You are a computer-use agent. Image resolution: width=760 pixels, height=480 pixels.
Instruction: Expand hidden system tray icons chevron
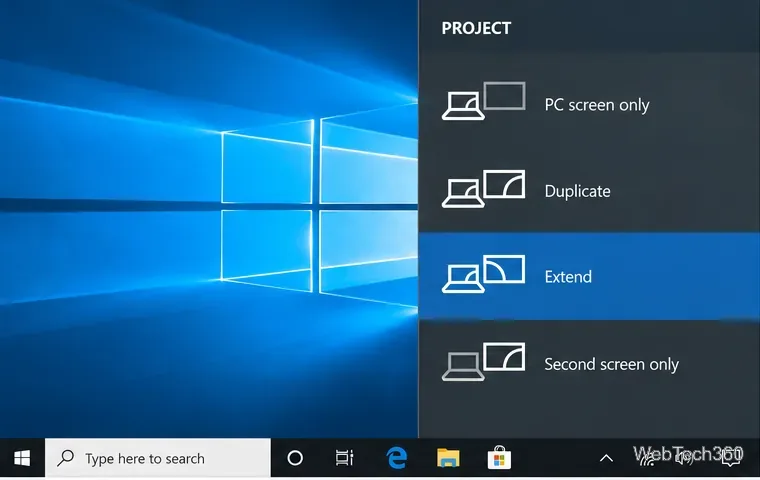pyautogui.click(x=606, y=458)
